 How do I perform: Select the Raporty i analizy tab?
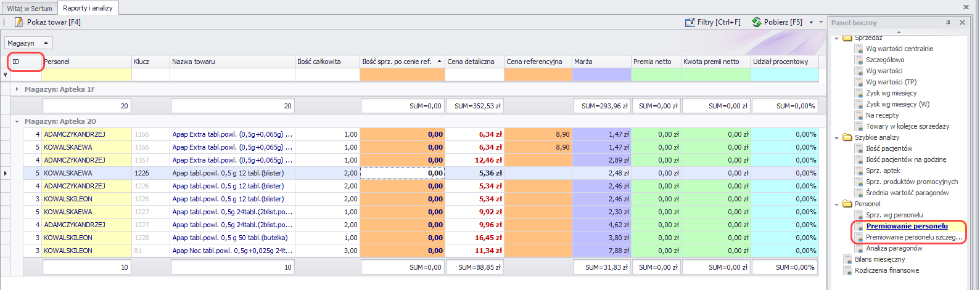(88, 8)
